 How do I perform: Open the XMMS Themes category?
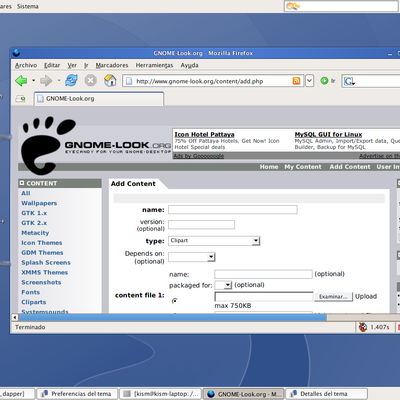click(x=45, y=272)
